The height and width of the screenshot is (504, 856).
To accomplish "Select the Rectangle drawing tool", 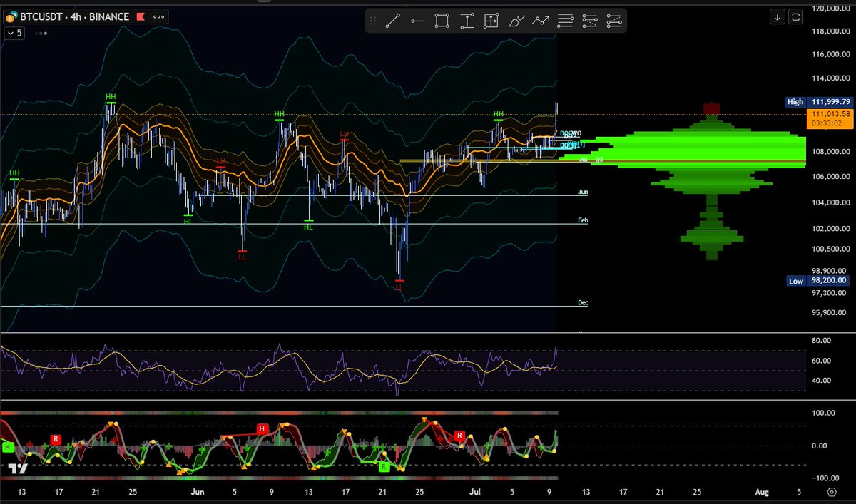I will tap(442, 20).
